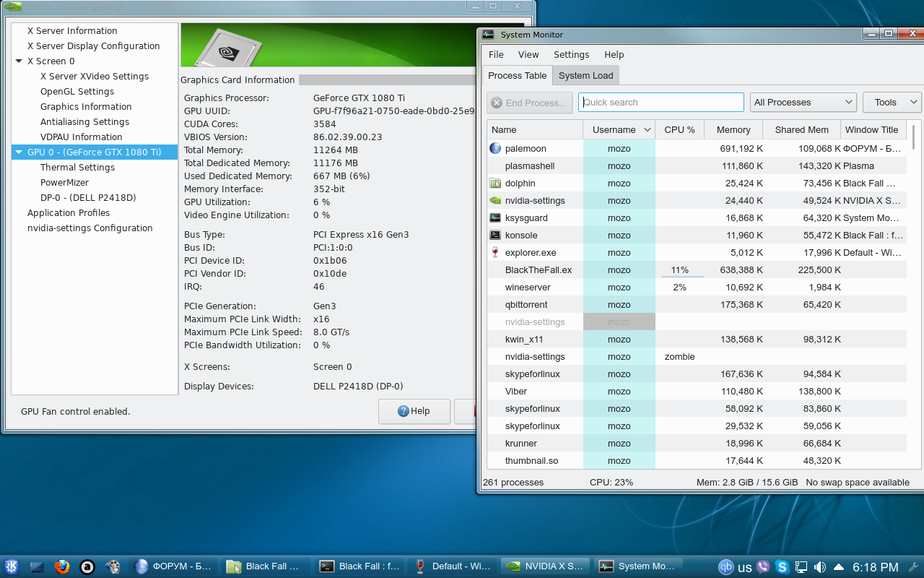Click the clock showing 6:18 PM
Viewport: 924px width, 578px height.
[876, 567]
